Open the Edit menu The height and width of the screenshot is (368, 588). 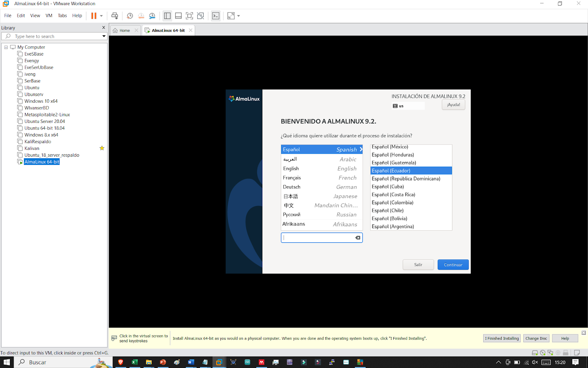(21, 15)
